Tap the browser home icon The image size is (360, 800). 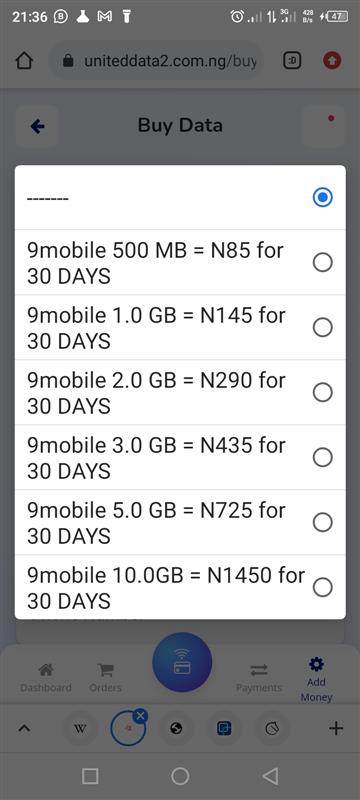pos(24,61)
